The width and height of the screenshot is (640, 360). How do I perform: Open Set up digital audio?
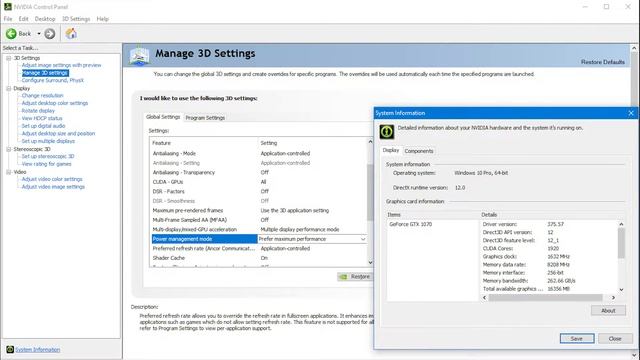(x=43, y=126)
